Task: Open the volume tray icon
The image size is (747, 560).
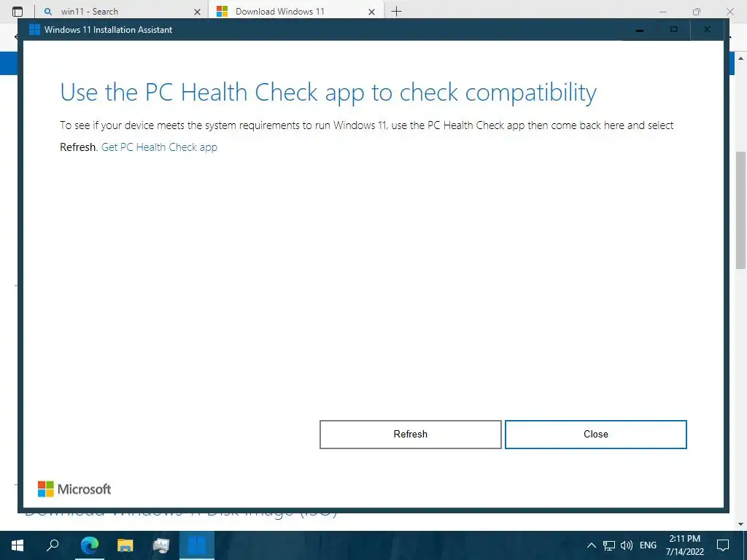Action: point(627,545)
